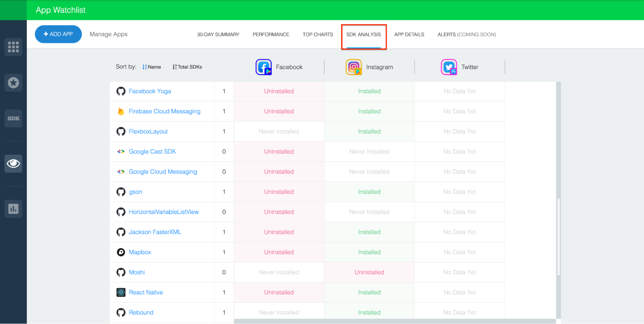Open the Facebook Yoga SDK link
Viewport: 644px width, 324px height.
[x=150, y=91]
